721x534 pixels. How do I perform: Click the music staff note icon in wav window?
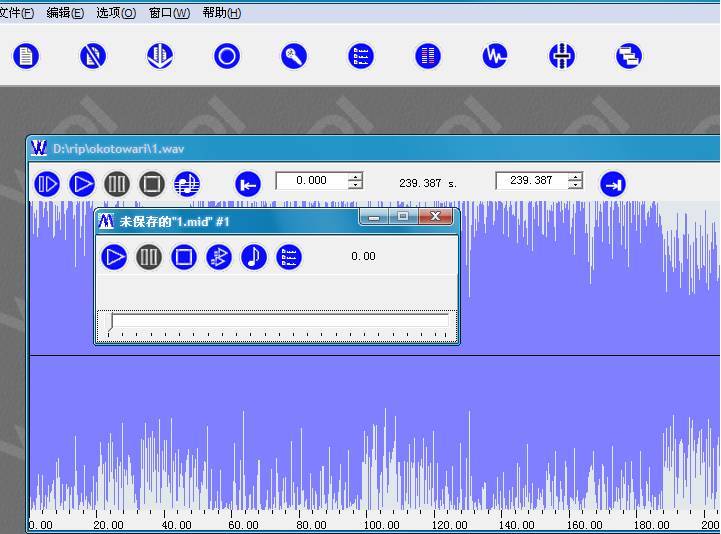pyautogui.click(x=187, y=184)
